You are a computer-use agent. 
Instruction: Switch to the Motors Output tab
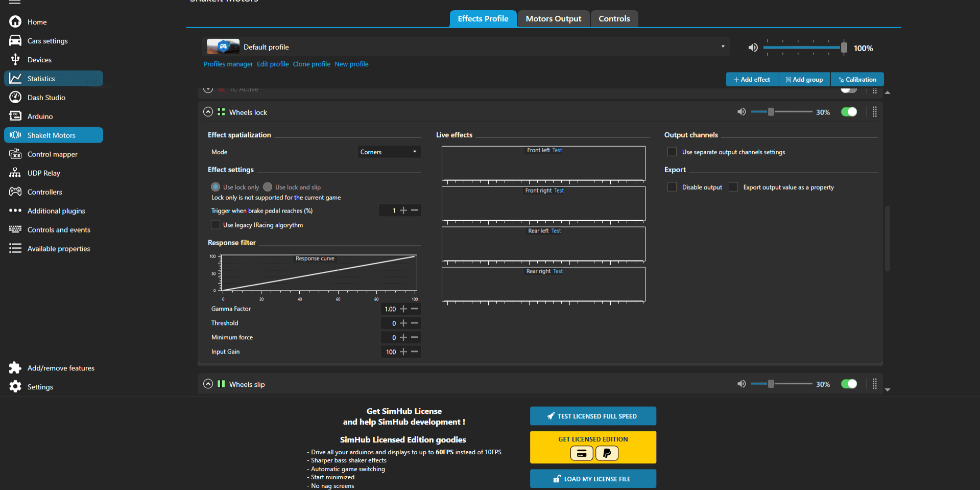(x=553, y=18)
